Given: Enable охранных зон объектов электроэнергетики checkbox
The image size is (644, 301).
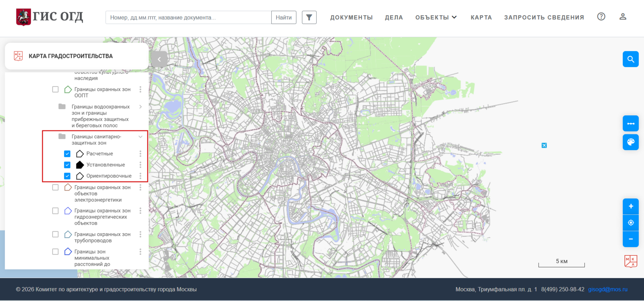Looking at the screenshot, I should click(55, 187).
